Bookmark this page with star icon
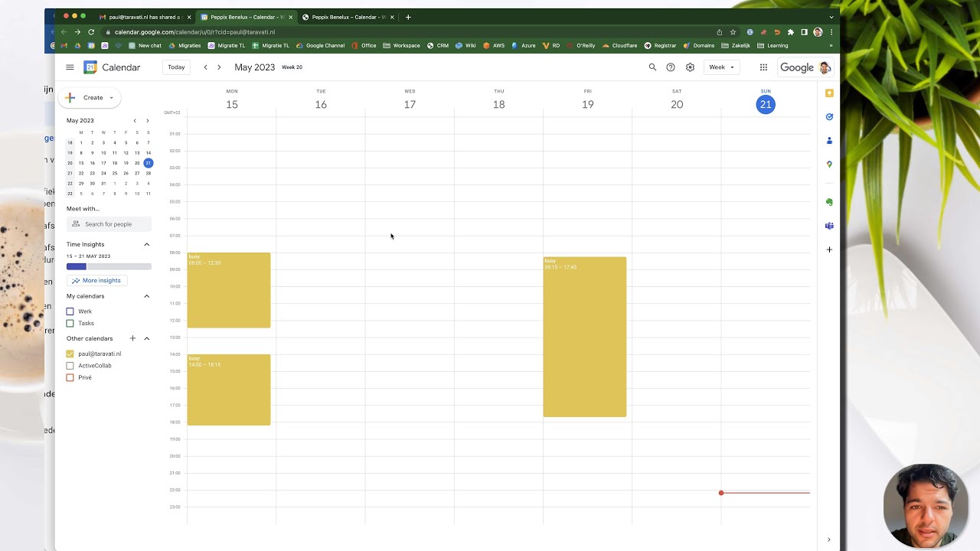 coord(733,32)
